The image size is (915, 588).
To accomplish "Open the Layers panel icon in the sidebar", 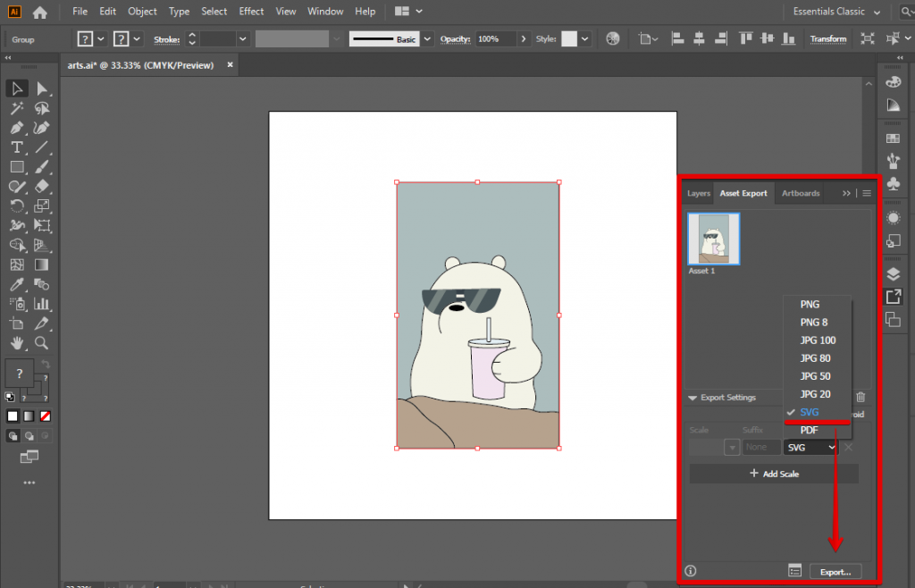I will tap(894, 274).
